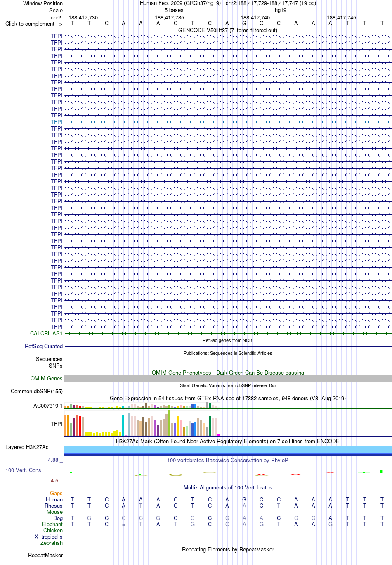Click the tallest yellow-green bar in TFPI chart
Viewport: 392px width, 565px height.
170,423
